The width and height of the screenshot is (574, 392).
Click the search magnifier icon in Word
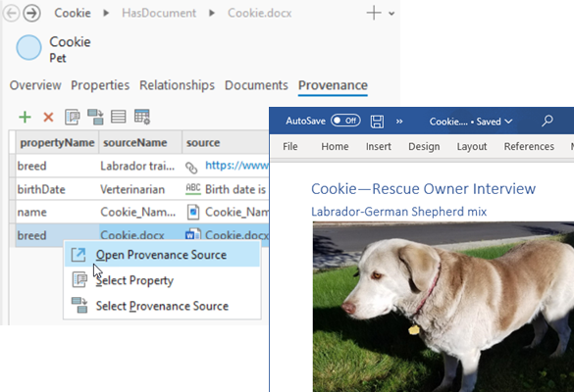[x=547, y=121]
